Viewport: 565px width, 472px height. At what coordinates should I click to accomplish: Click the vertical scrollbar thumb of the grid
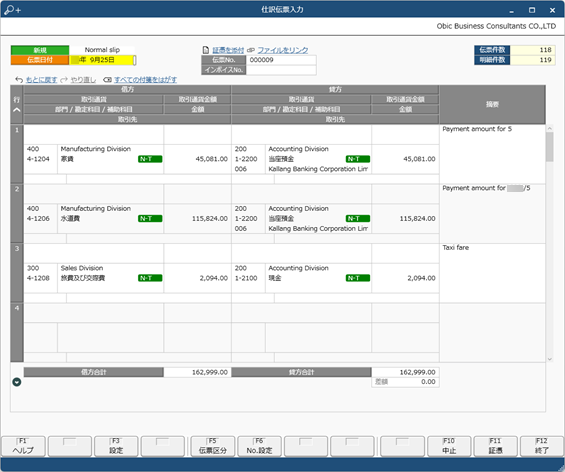[550, 147]
